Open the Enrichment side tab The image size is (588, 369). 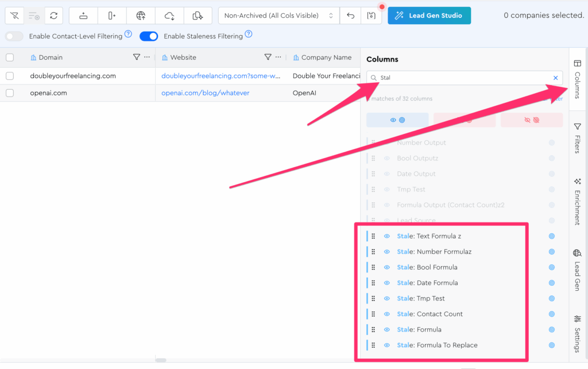tap(578, 201)
